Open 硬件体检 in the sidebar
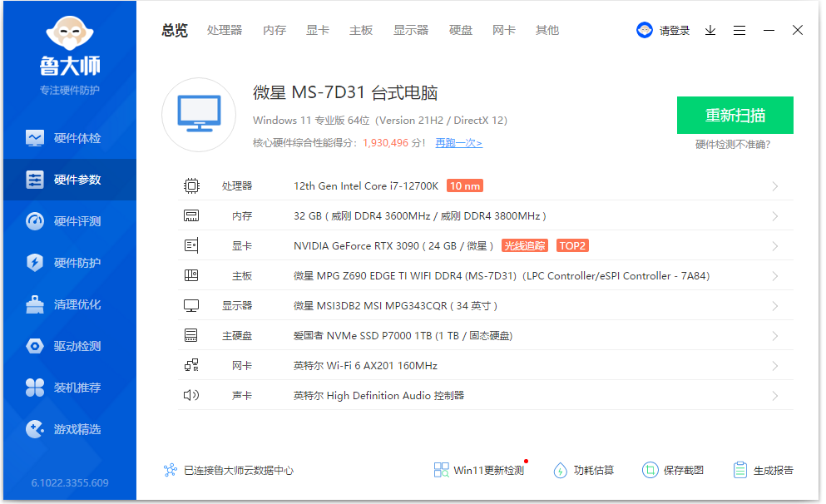The width and height of the screenshot is (826, 504). tap(68, 138)
